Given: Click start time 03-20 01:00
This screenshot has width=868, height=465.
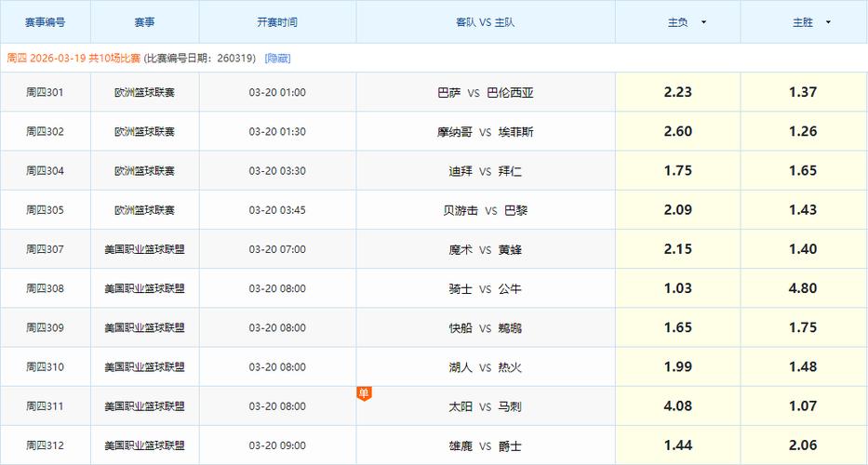Looking at the screenshot, I should [x=277, y=92].
